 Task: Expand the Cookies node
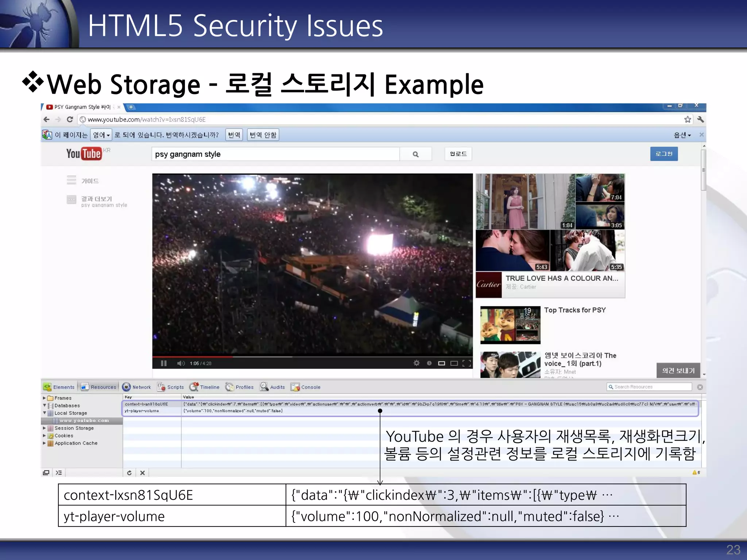[x=44, y=436]
